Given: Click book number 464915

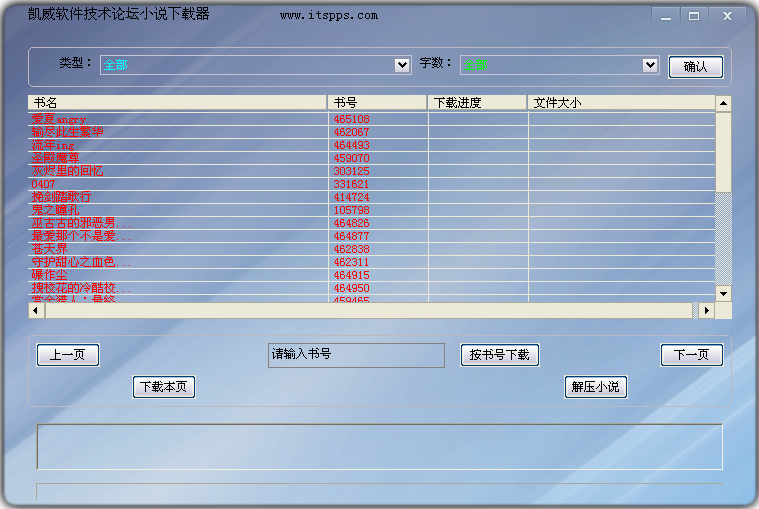Looking at the screenshot, I should coord(351,275).
